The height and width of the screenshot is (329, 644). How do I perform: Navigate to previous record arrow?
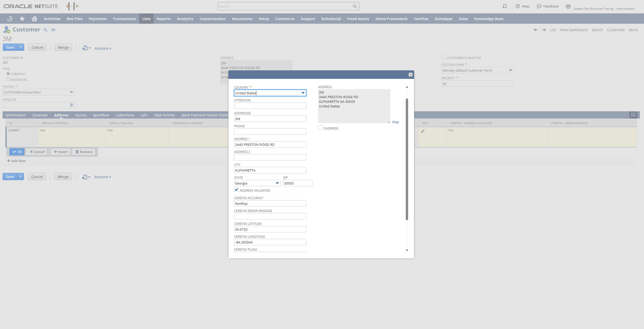[535, 30]
